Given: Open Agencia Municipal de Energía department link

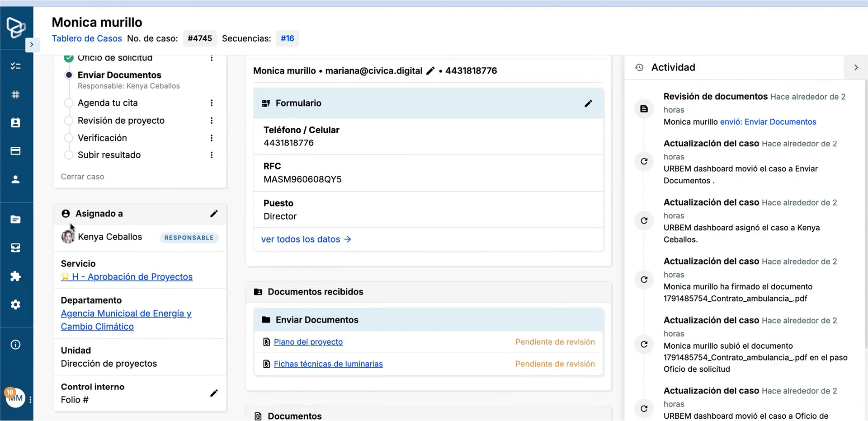Looking at the screenshot, I should coord(126,320).
